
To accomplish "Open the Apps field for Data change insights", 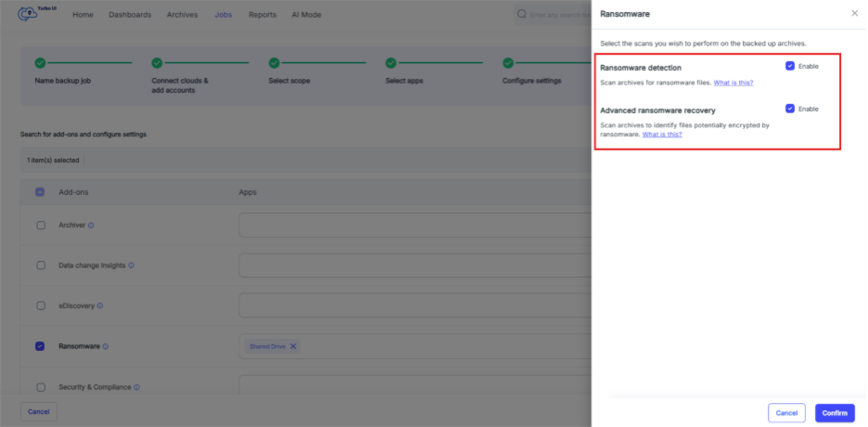I will pos(414,265).
